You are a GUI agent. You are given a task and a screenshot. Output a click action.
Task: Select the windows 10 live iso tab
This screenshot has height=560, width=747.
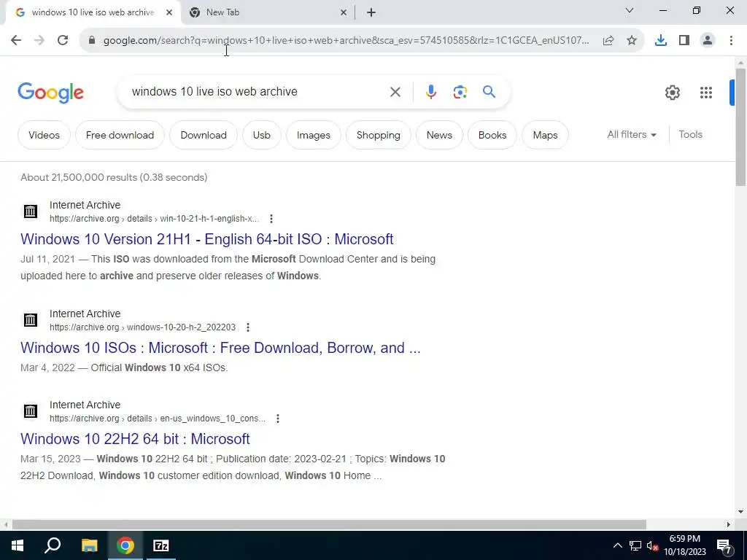click(93, 12)
